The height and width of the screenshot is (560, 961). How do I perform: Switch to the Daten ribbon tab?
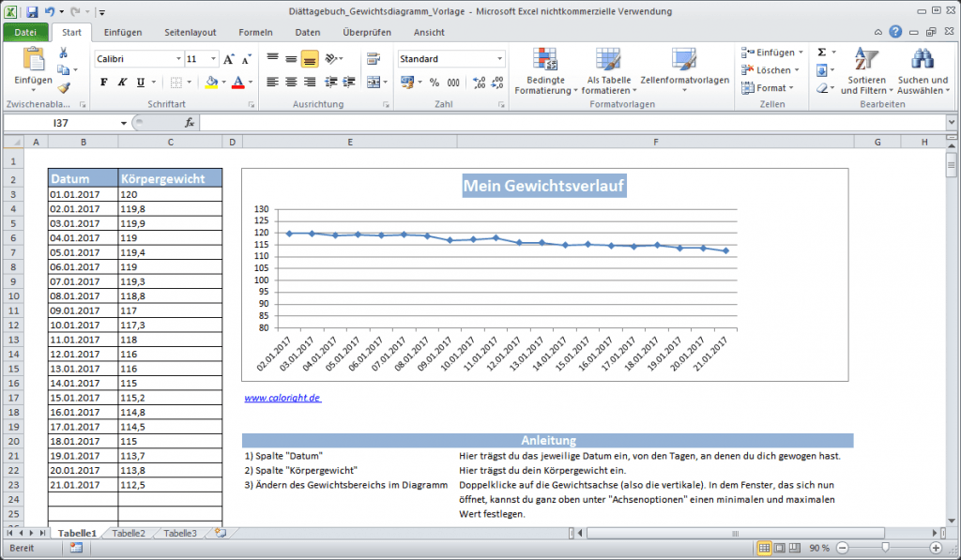point(308,33)
